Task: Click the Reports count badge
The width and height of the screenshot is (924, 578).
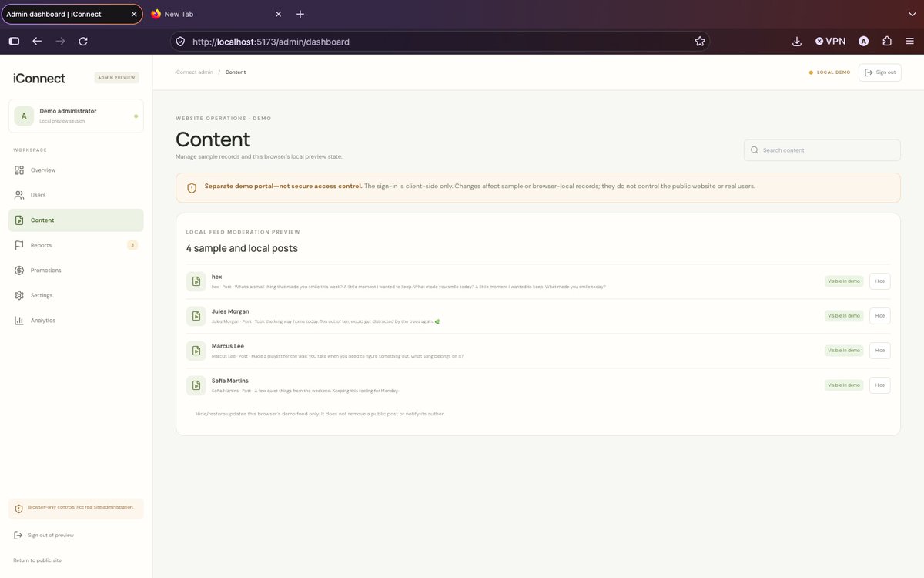Action: (x=132, y=245)
